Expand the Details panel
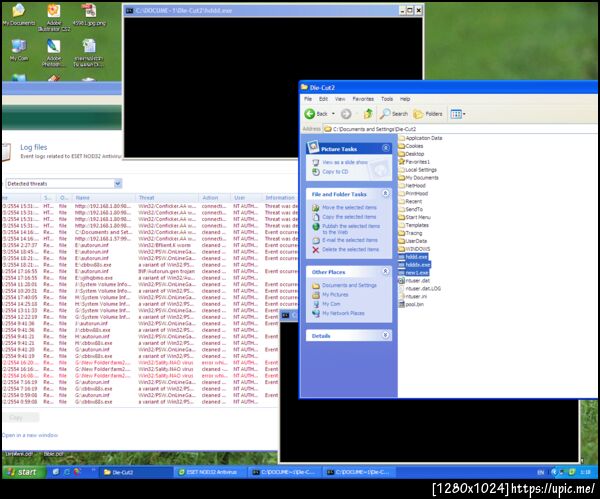The image size is (600, 499). click(x=386, y=335)
